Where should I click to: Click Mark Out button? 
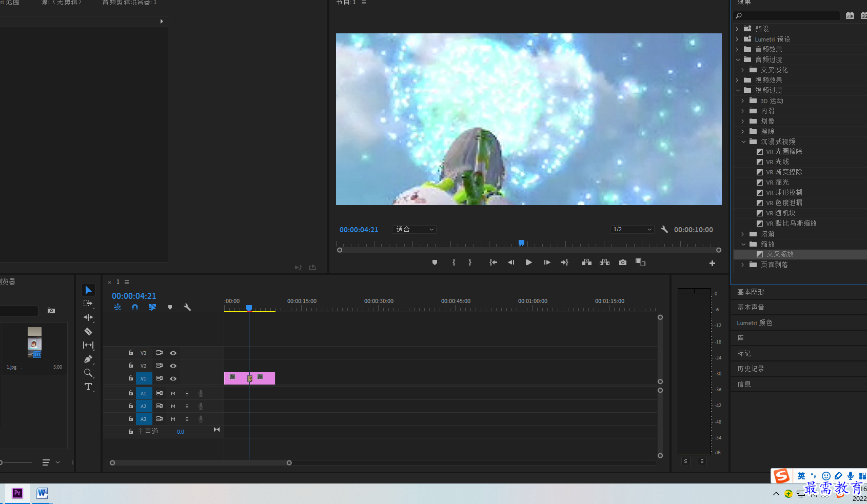(x=470, y=263)
